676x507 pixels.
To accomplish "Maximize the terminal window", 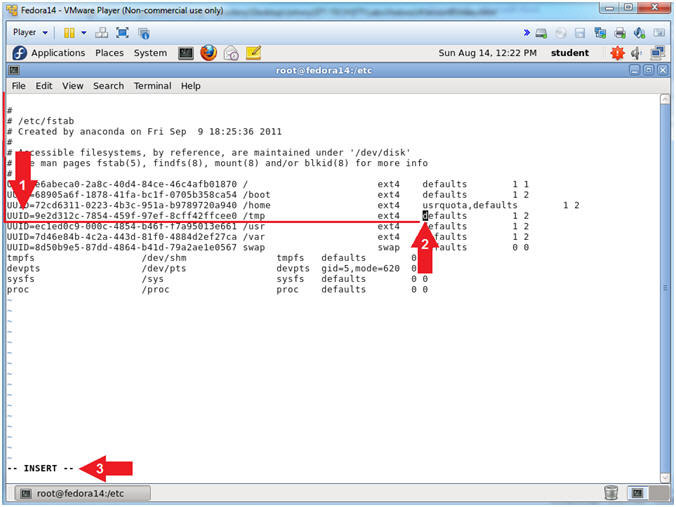I will click(648, 70).
